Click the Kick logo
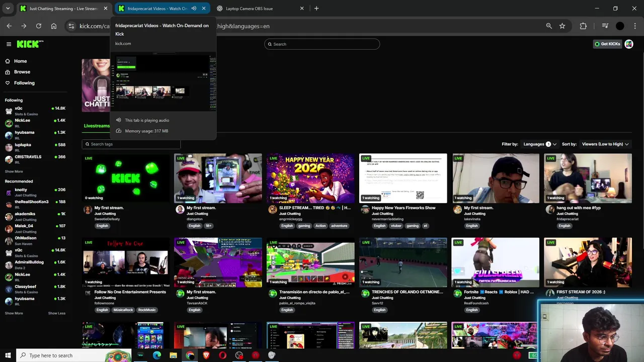This screenshot has height=362, width=644. click(x=30, y=44)
